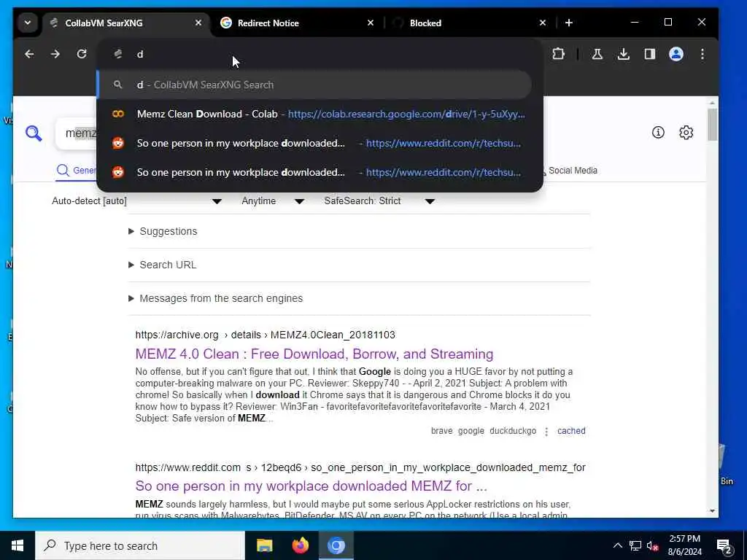This screenshot has height=560, width=747.
Task: Close the CollabVM SearXNG tab
Action: [x=198, y=23]
